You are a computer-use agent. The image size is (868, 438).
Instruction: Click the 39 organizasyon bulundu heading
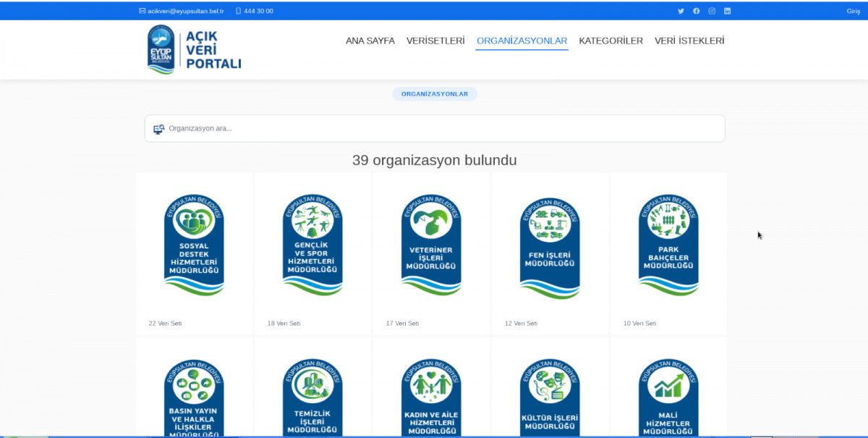[x=435, y=160]
